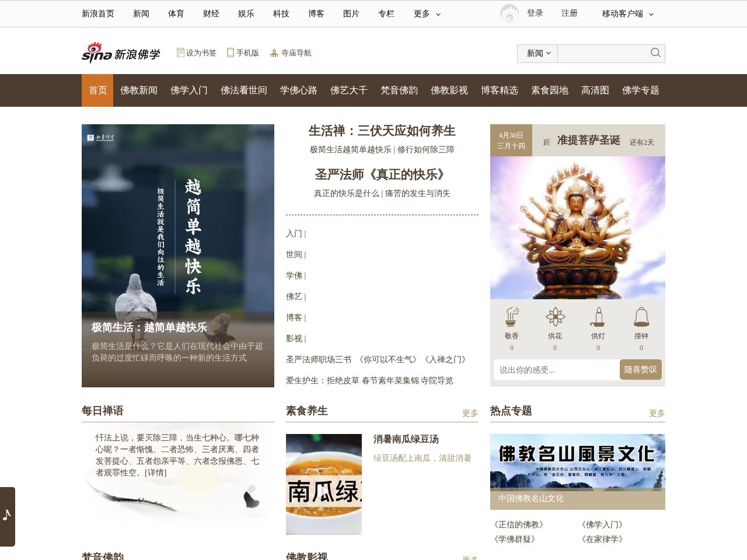Click the 新浪首页 link
747x560 pixels.
(x=98, y=13)
